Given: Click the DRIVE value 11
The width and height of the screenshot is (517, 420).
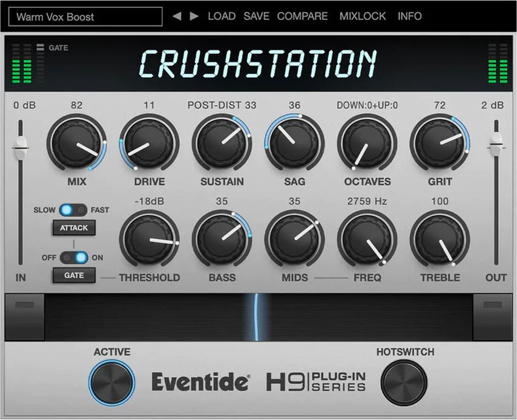Looking at the screenshot, I should (149, 105).
